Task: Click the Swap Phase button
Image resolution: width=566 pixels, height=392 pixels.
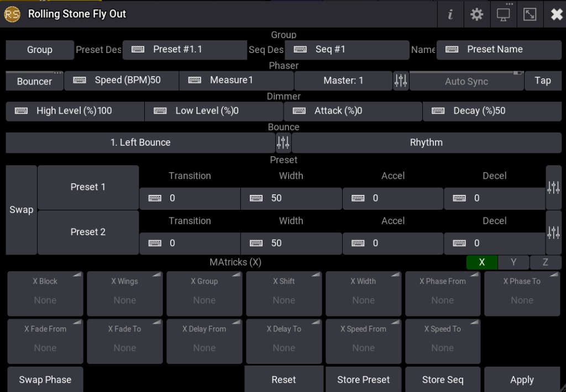Action: (x=45, y=379)
